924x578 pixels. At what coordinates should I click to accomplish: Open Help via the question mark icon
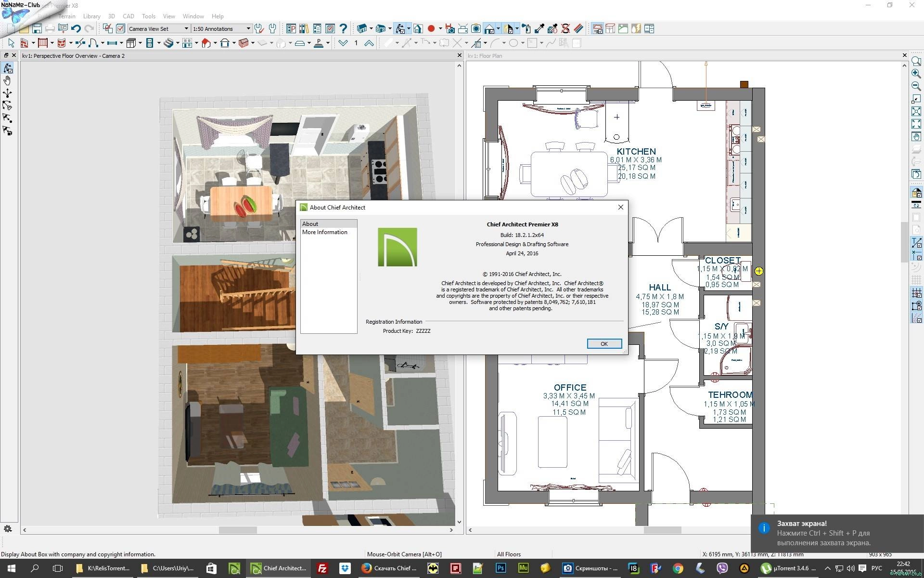(x=343, y=29)
